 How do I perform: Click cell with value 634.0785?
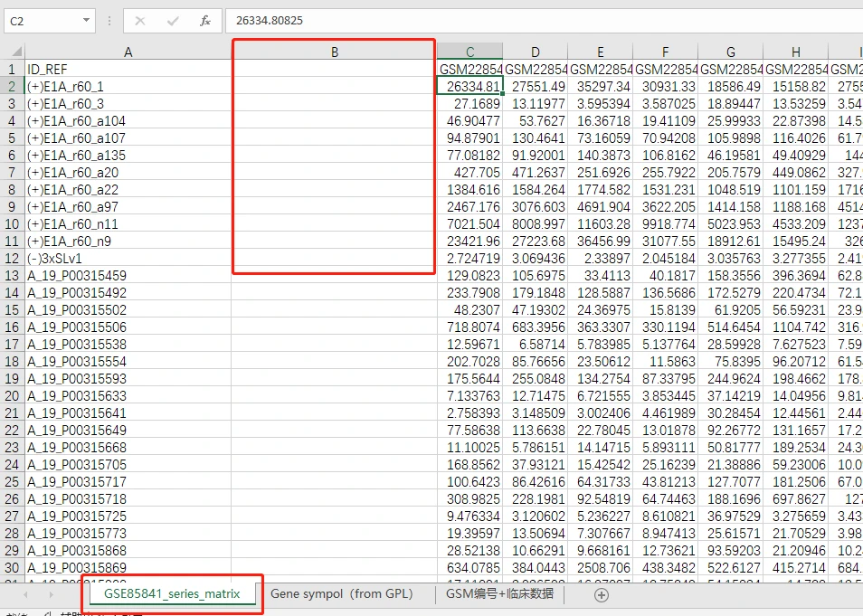point(470,567)
